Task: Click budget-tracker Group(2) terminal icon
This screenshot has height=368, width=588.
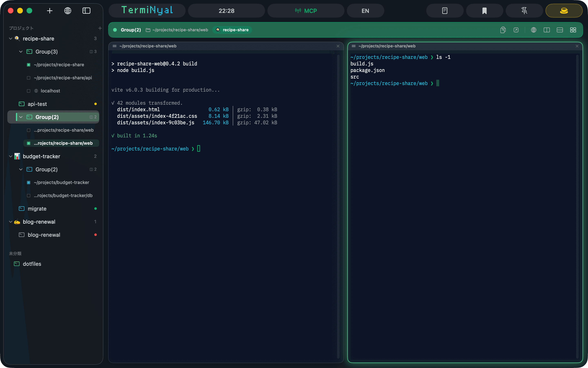Action: (x=29, y=169)
